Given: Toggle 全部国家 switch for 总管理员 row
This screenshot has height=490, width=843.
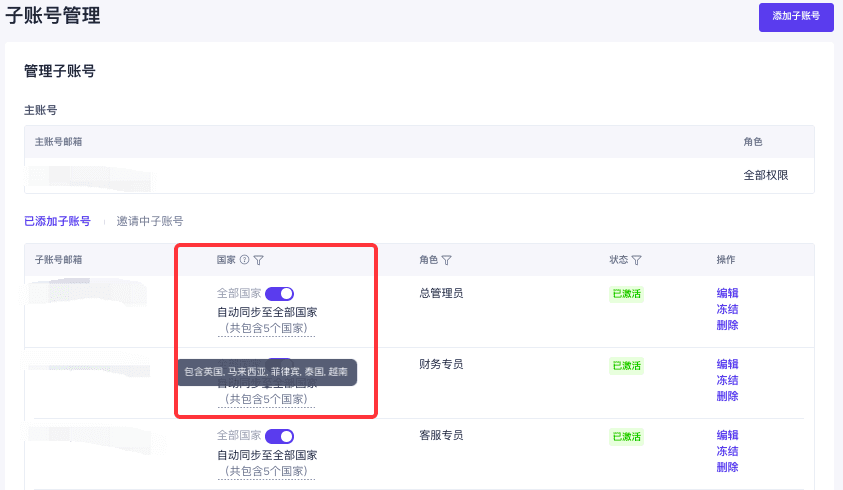Looking at the screenshot, I should point(280,294).
